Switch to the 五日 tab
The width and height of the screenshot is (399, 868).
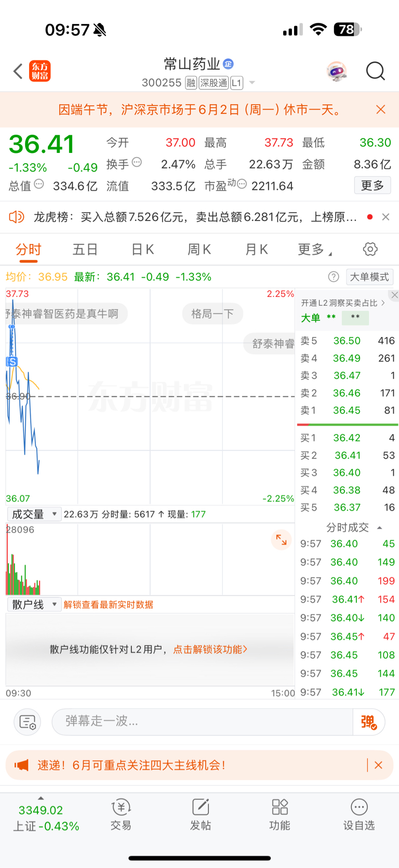pos(85,250)
